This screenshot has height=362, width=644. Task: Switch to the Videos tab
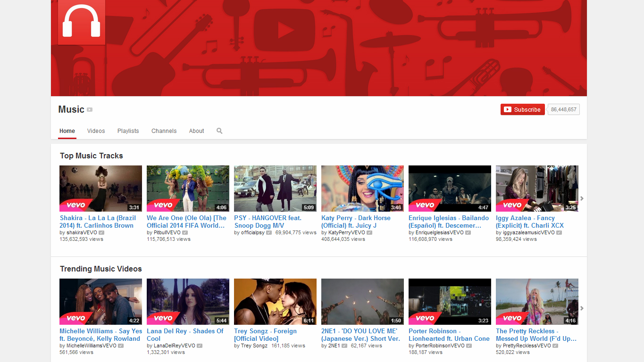coord(96,131)
